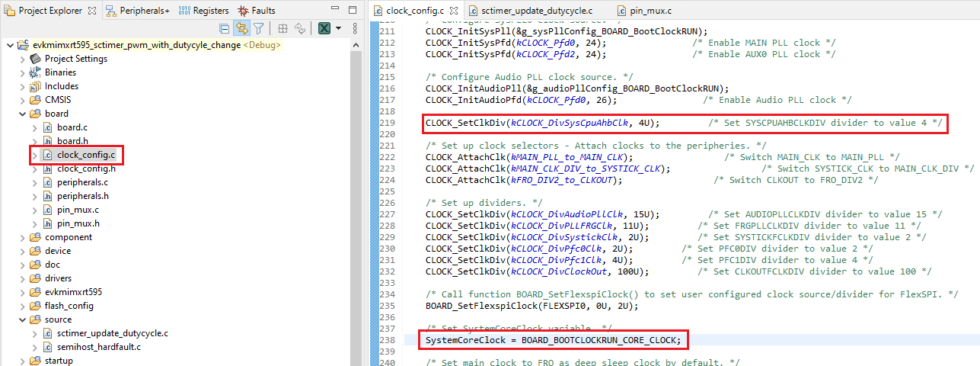Select clock_config.c in the project tree
Image resolution: width=980 pixels, height=366 pixels.
[85, 155]
